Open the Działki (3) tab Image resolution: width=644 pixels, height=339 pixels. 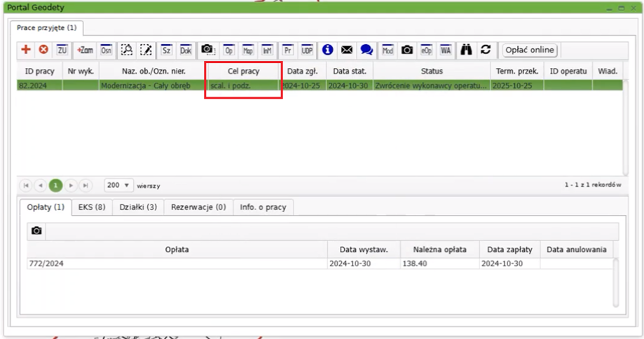(138, 207)
